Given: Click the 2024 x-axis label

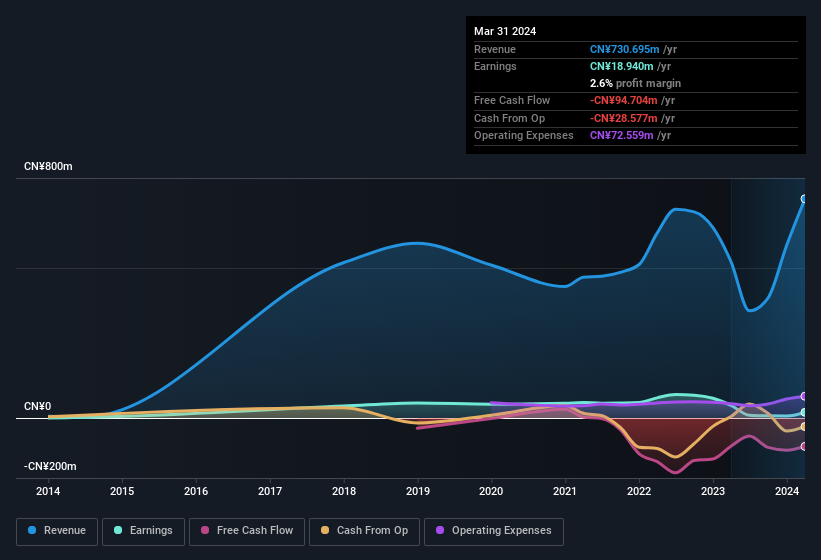Looking at the screenshot, I should click(787, 491).
